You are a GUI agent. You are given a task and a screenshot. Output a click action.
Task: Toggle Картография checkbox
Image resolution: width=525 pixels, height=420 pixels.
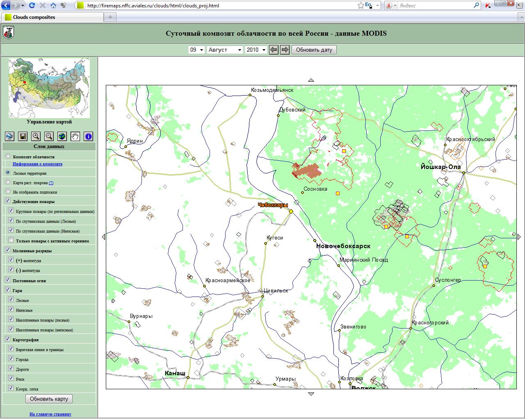(8, 339)
